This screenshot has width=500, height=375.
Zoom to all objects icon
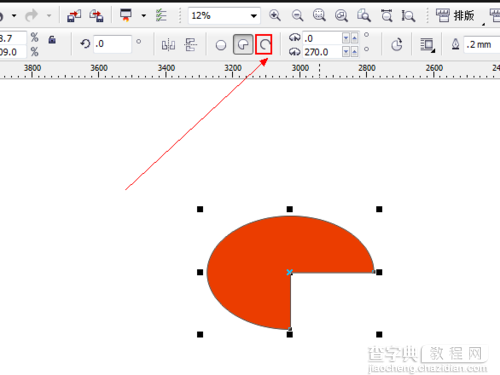341,15
